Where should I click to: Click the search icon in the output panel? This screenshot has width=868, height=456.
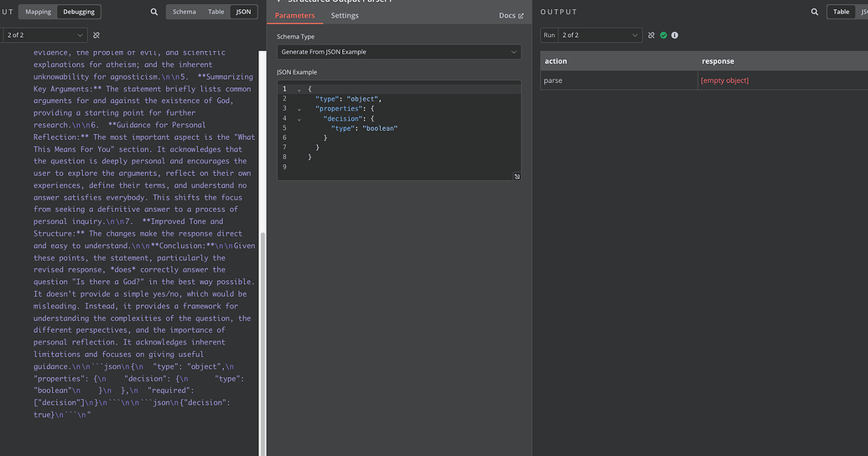814,12
